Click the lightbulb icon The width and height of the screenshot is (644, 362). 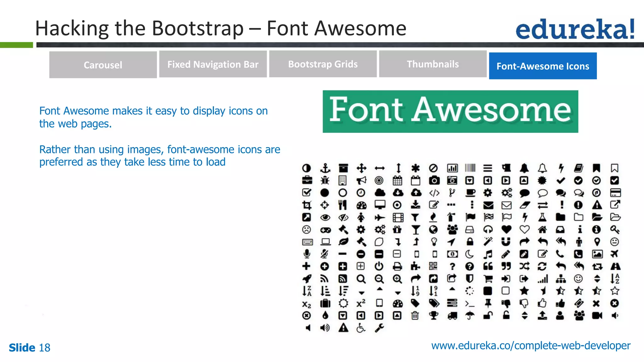point(434,242)
